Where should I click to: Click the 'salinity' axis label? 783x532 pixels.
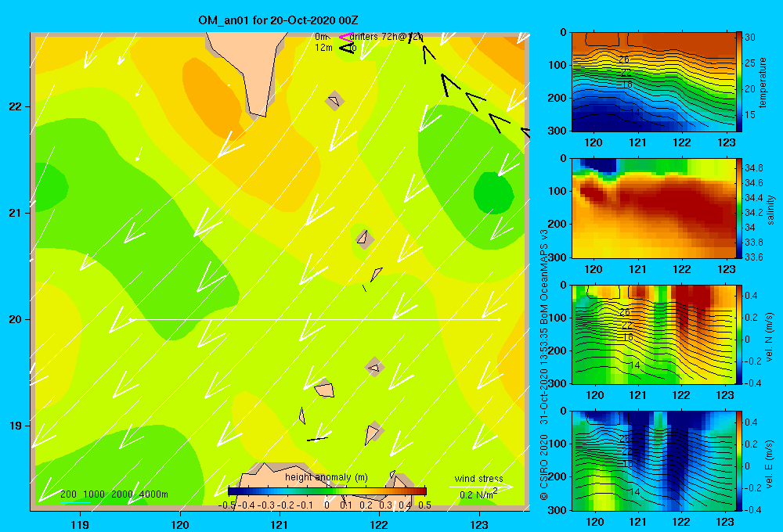coord(771,210)
